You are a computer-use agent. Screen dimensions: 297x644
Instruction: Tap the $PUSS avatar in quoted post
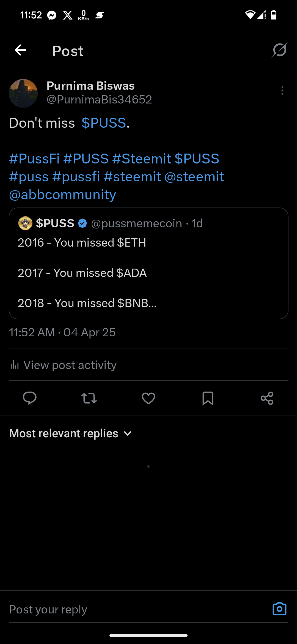click(x=25, y=223)
